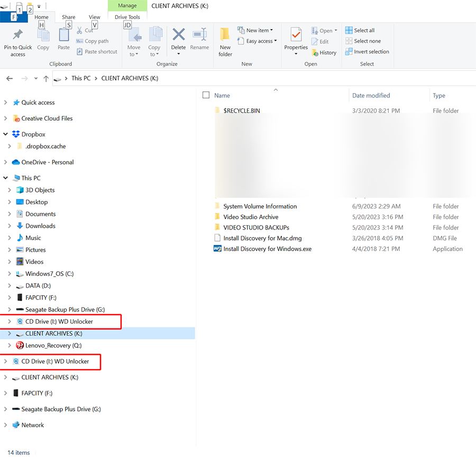Click the Delete X icon
Viewport: 476px width, 458px height.
(179, 34)
